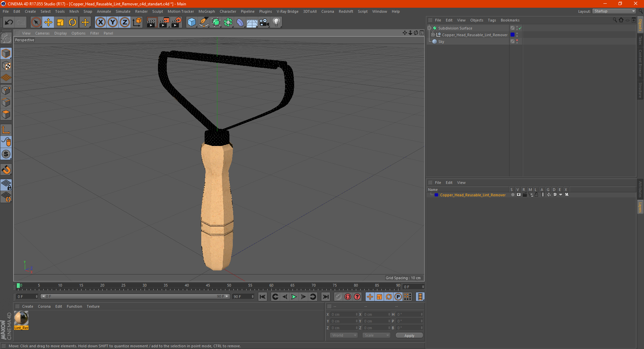This screenshot has height=349, width=644.
Task: Open the Simulate menu
Action: click(x=123, y=11)
